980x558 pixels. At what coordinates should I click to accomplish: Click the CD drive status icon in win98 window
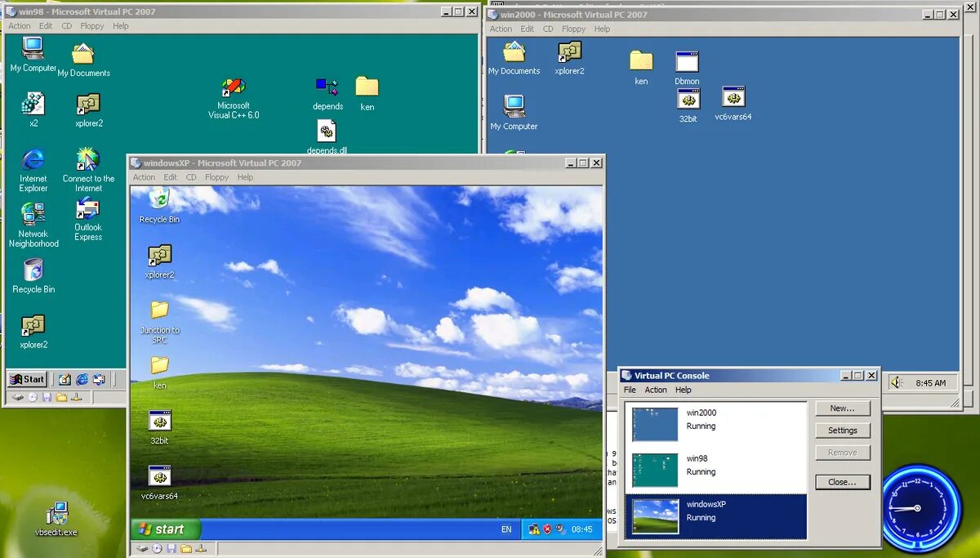coord(33,397)
